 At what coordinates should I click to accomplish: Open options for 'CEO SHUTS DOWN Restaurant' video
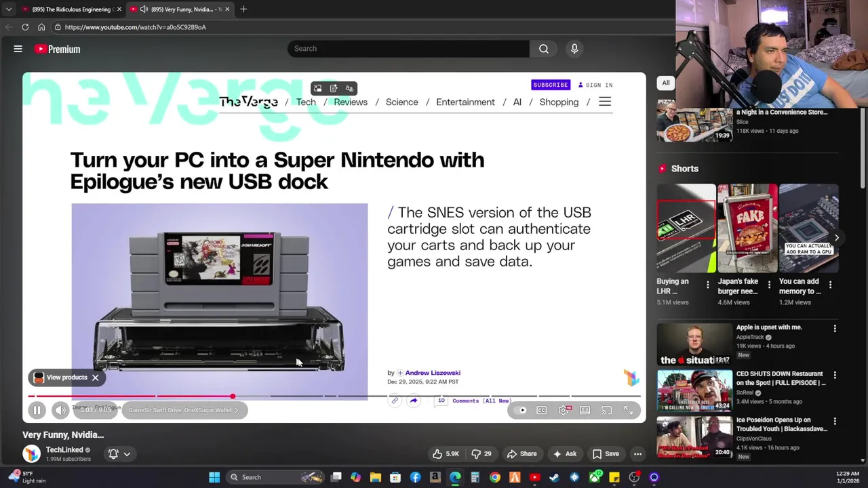pos(835,375)
